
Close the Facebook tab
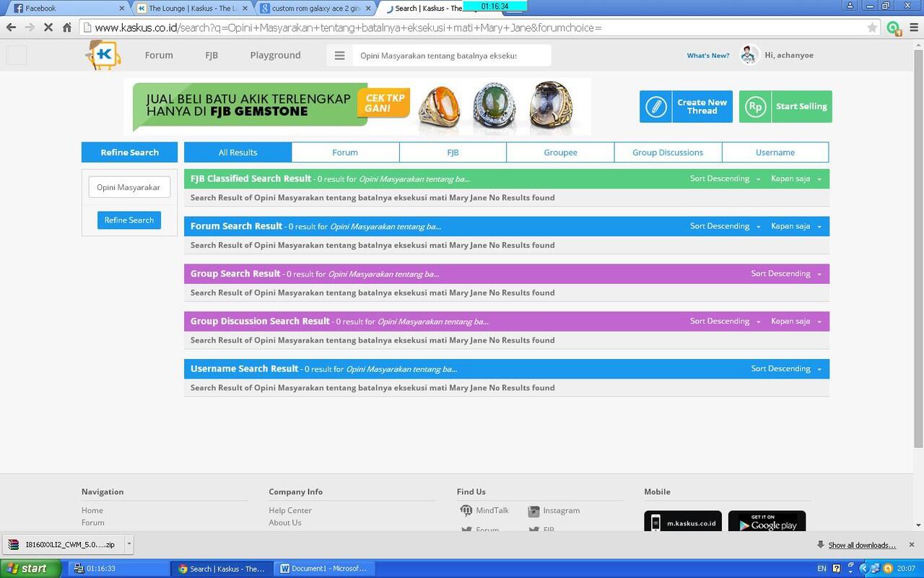[121, 8]
